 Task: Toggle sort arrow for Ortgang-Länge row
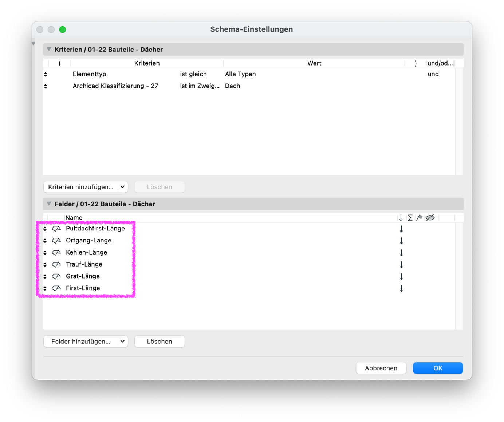(401, 241)
